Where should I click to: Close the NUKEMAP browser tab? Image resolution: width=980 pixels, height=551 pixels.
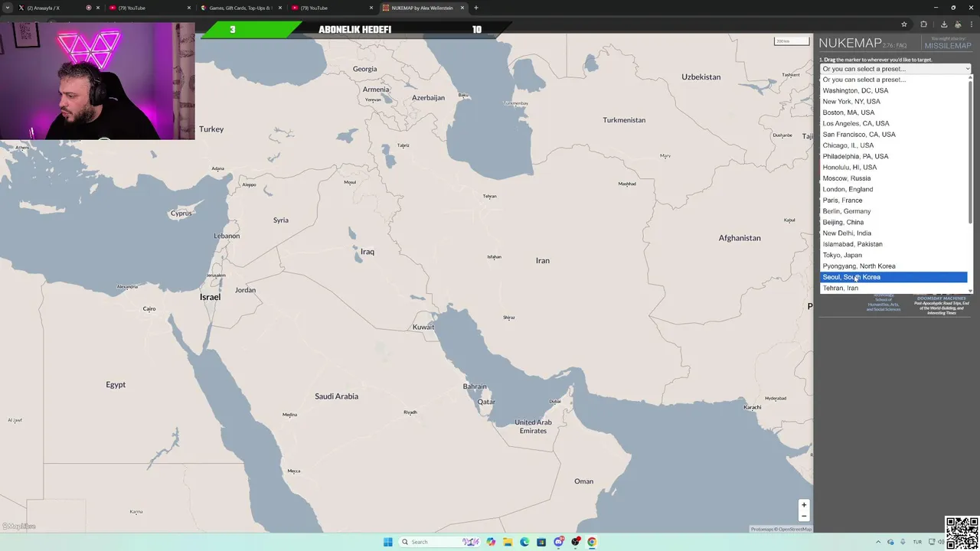462,8
